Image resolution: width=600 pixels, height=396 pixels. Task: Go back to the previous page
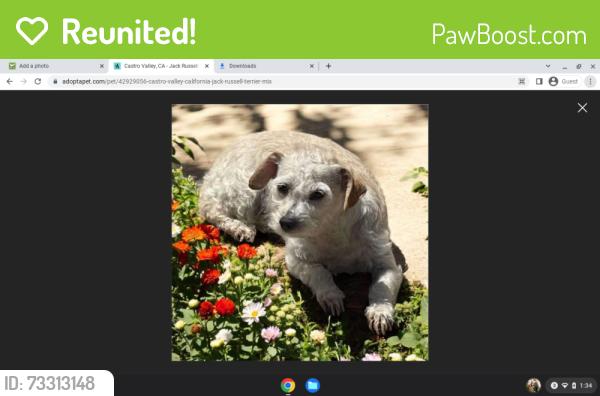tap(10, 81)
